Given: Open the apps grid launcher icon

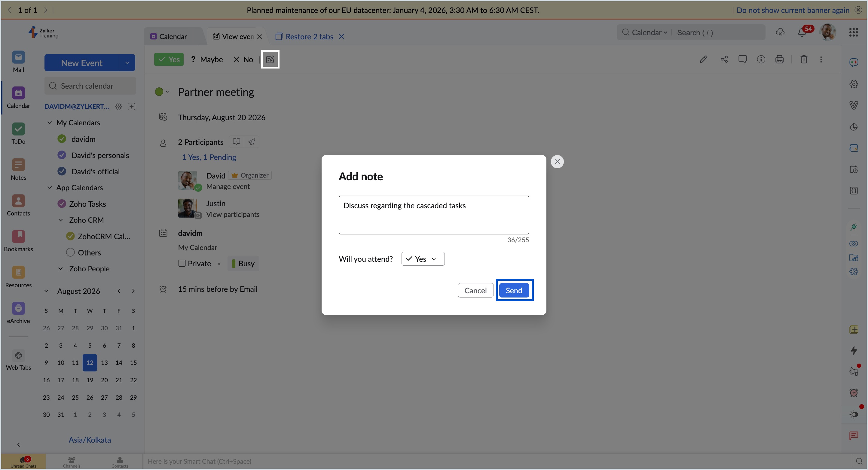Looking at the screenshot, I should [x=854, y=32].
